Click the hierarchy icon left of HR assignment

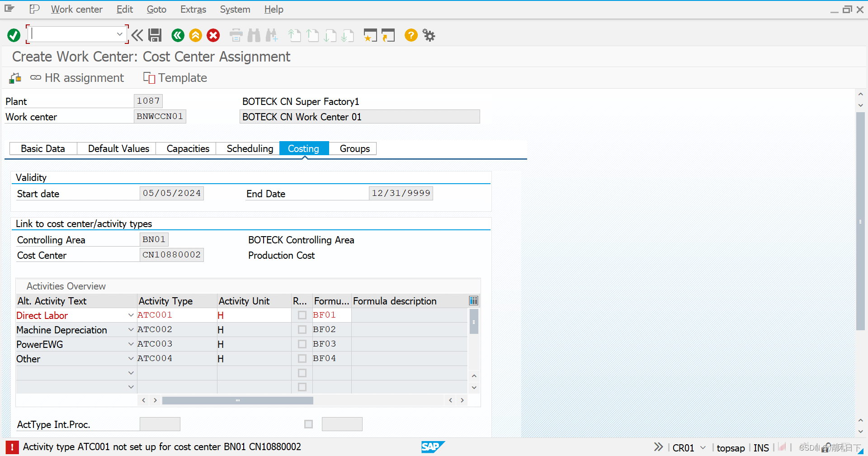(15, 78)
